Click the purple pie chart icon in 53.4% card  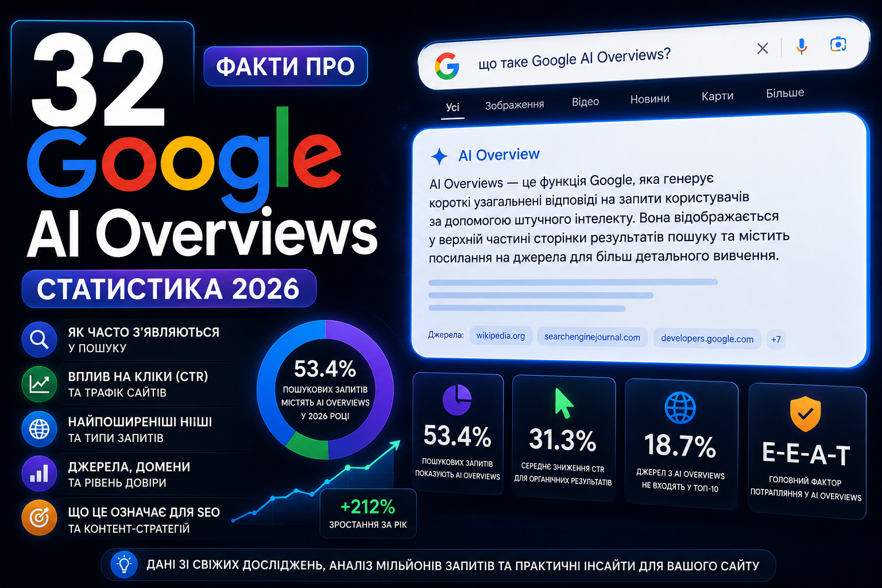(x=457, y=400)
